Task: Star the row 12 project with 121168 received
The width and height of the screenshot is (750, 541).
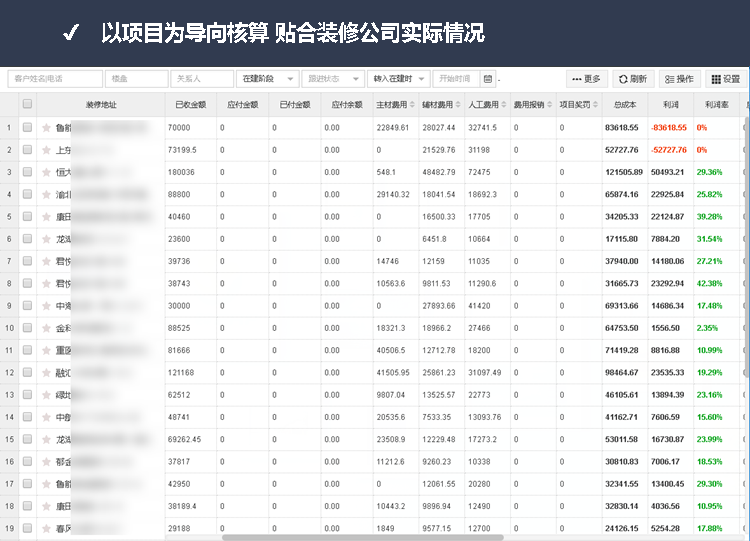Action: (x=46, y=373)
